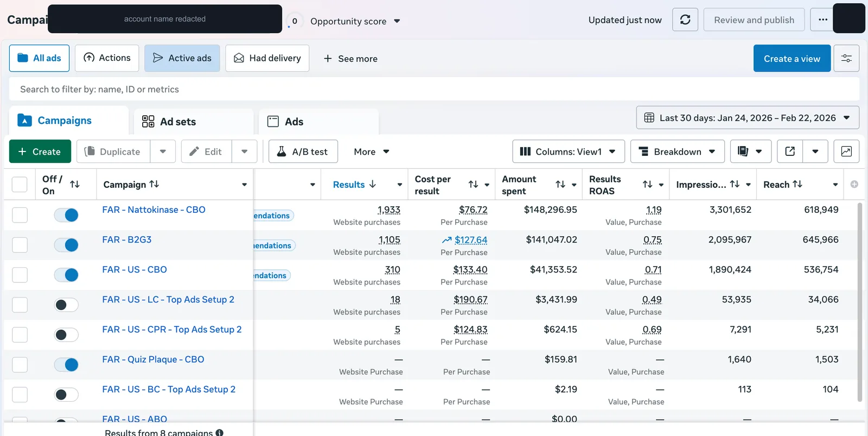Open the date range selector
Viewport: 868px width, 436px height.
click(748, 118)
